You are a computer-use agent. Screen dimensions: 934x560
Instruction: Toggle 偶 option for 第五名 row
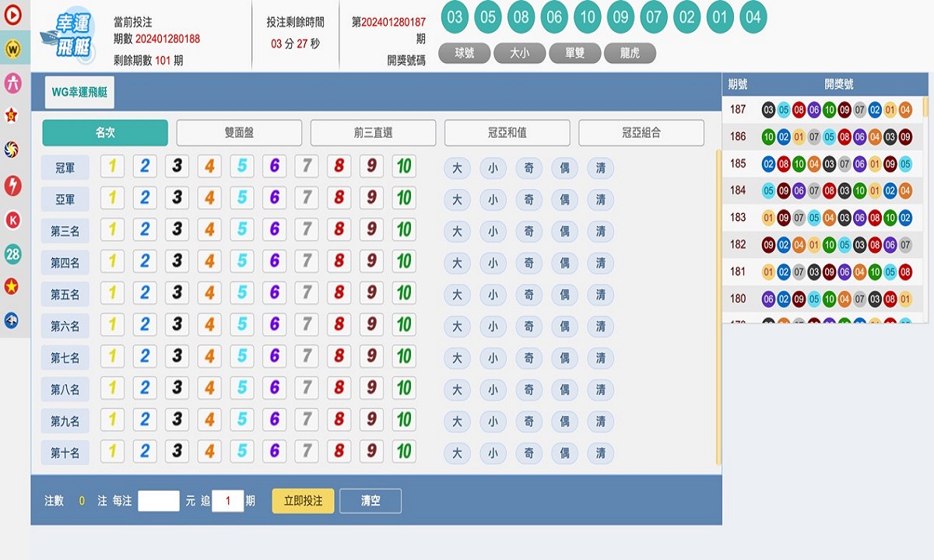pyautogui.click(x=564, y=295)
